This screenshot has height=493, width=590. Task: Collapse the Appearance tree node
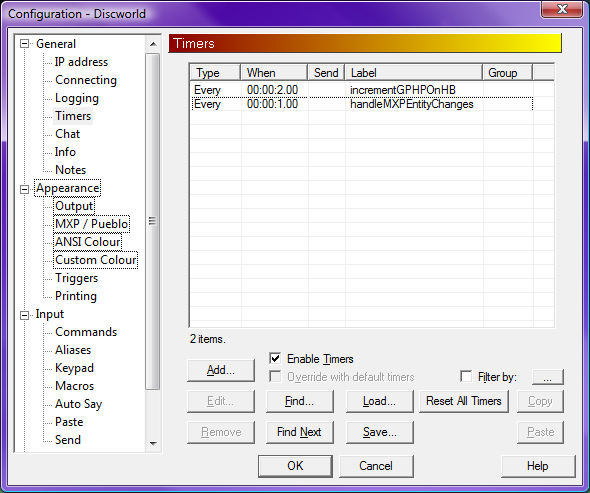(24, 189)
